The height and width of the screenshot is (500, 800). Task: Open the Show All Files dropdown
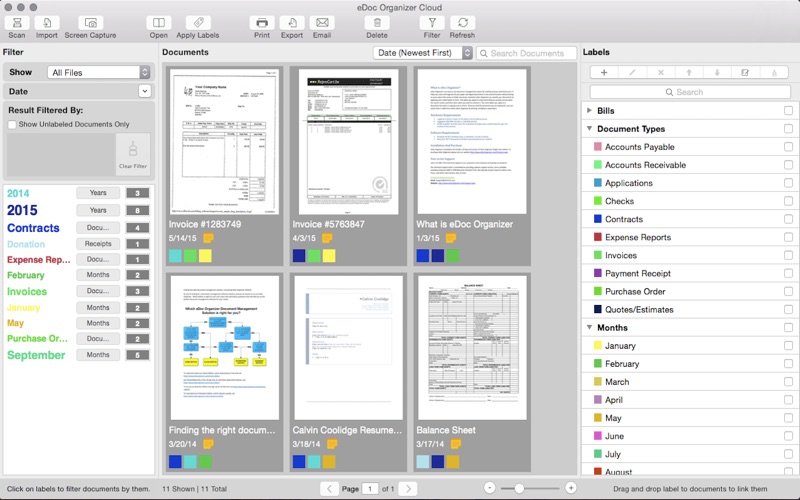pos(99,72)
